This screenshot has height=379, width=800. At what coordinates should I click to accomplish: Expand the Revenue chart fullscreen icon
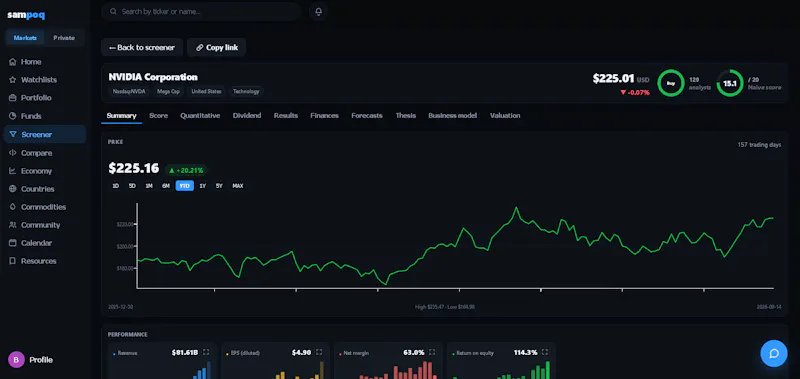coord(206,352)
